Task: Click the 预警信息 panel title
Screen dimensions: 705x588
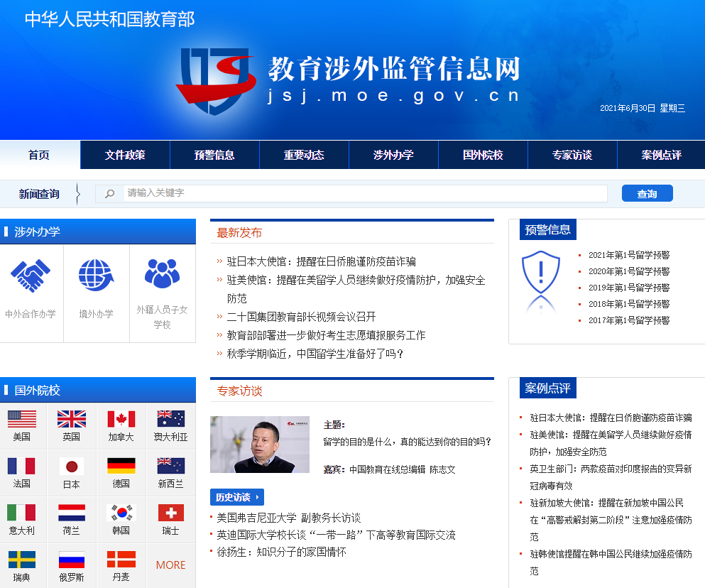Action: [547, 230]
